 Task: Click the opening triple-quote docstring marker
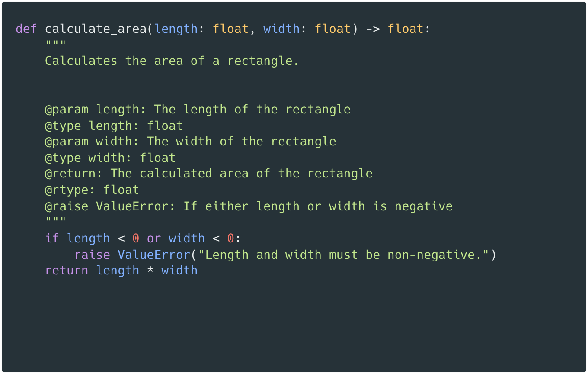55,43
